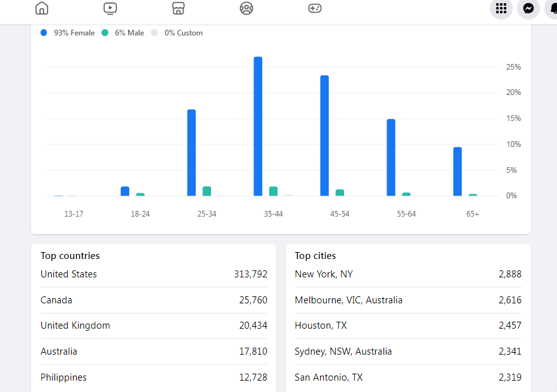
Task: Click the female bar for ages 45-54
Action: tap(324, 136)
